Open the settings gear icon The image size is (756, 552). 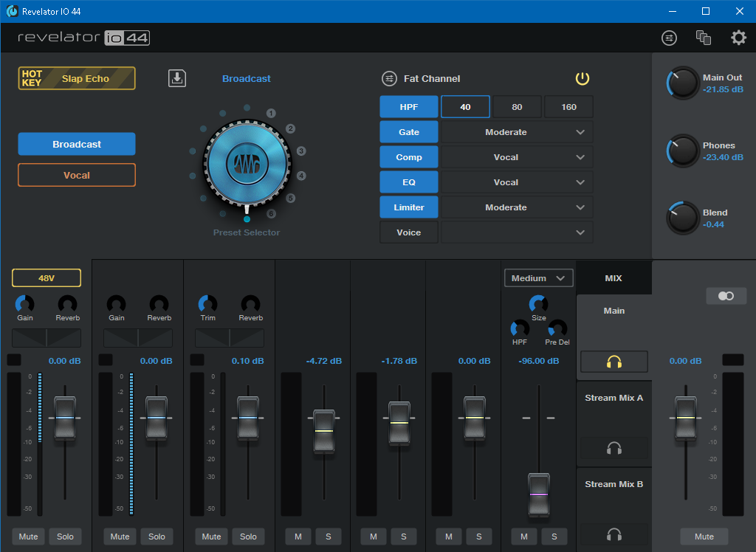(x=738, y=38)
